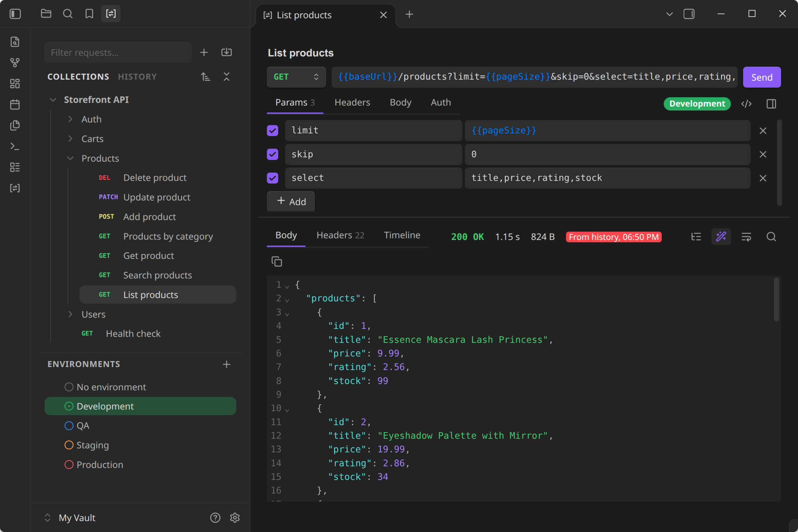Uncheck the select parameter checkbox

[x=272, y=178]
